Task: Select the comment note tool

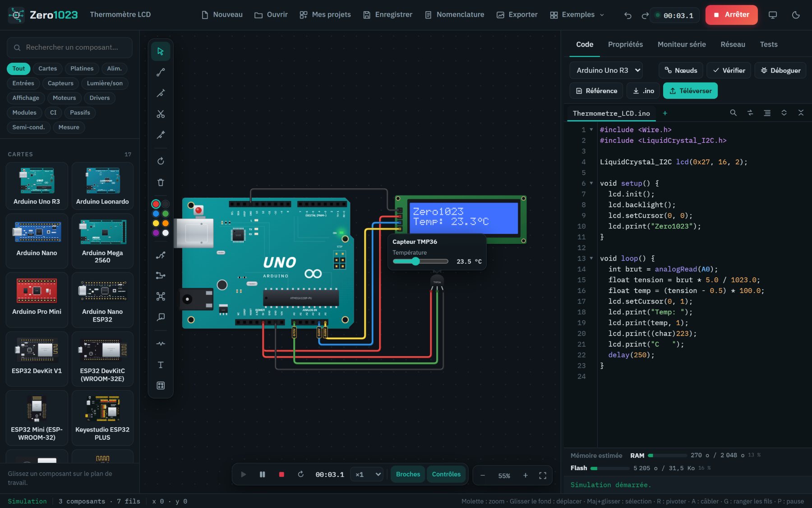Action: 161,317
